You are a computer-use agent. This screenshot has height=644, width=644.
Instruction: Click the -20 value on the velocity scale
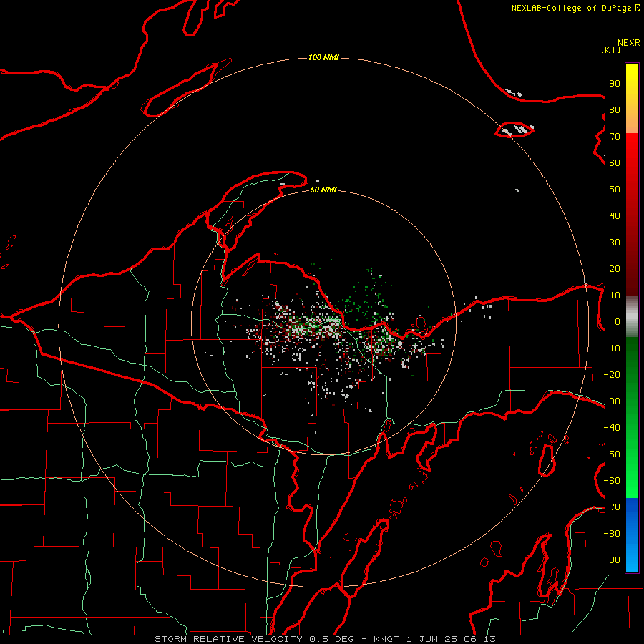[612, 375]
